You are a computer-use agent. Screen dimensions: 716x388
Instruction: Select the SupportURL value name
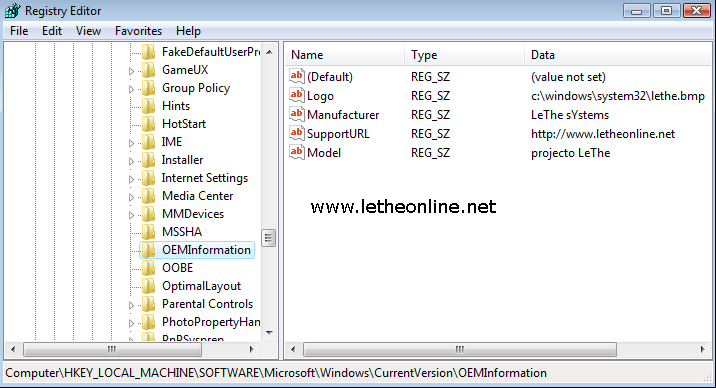point(338,134)
